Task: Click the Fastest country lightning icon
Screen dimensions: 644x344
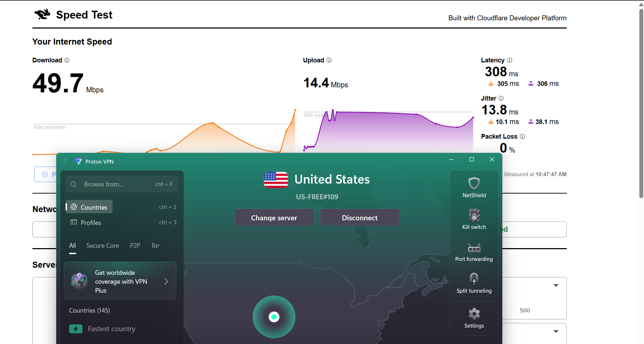Action: pos(76,329)
